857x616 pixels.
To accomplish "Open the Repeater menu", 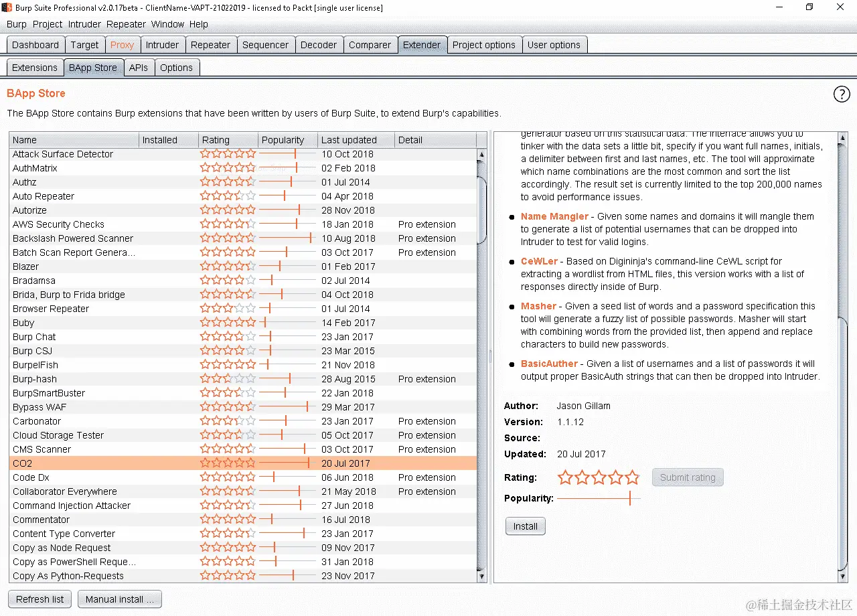I will click(126, 24).
